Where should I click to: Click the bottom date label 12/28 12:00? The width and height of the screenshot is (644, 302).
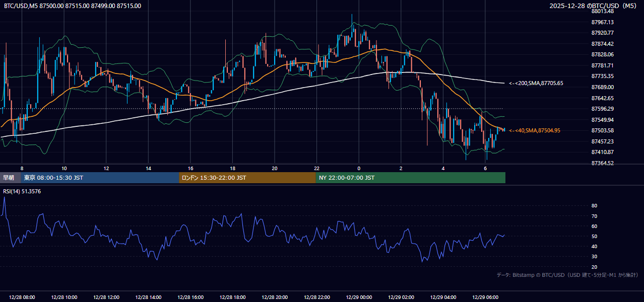click(x=106, y=297)
